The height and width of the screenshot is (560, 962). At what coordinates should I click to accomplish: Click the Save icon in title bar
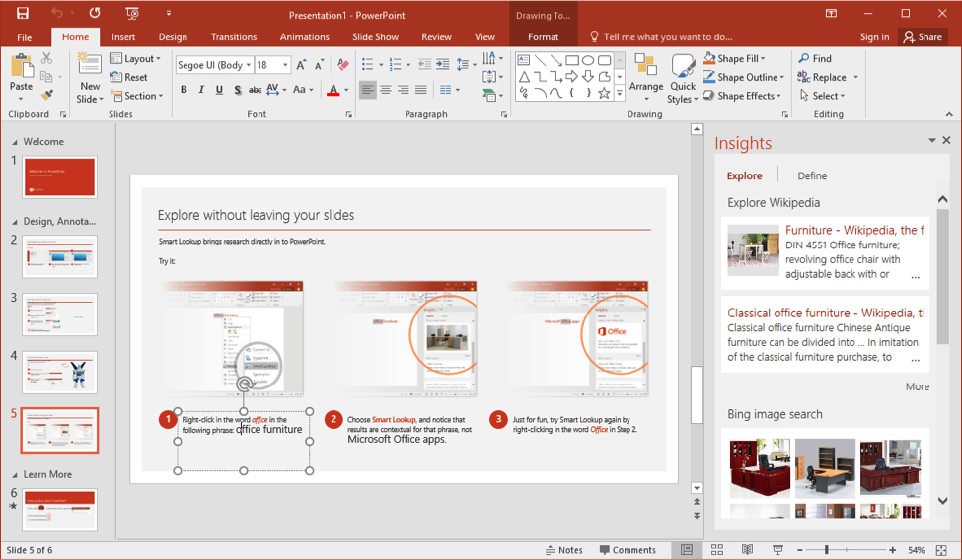coord(22,13)
